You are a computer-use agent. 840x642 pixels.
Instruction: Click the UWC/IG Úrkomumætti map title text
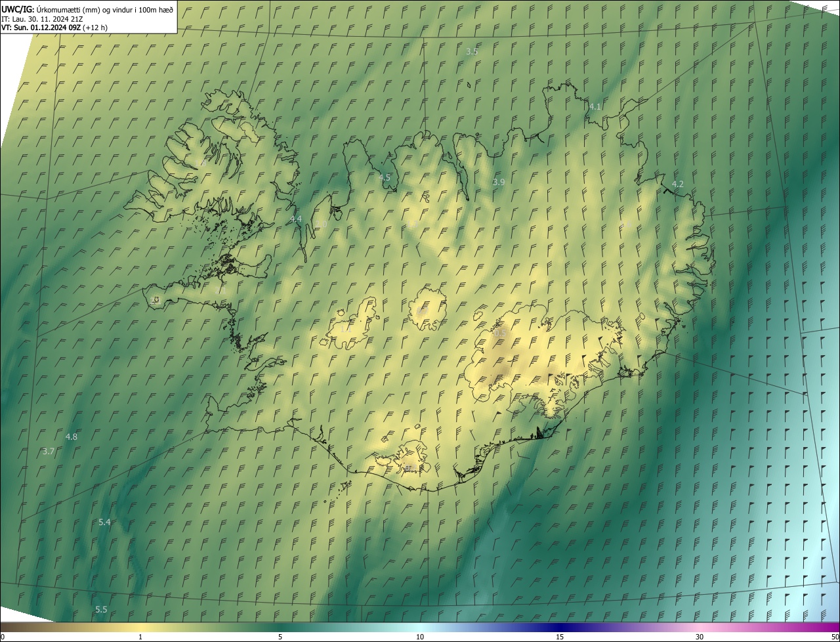click(x=87, y=9)
